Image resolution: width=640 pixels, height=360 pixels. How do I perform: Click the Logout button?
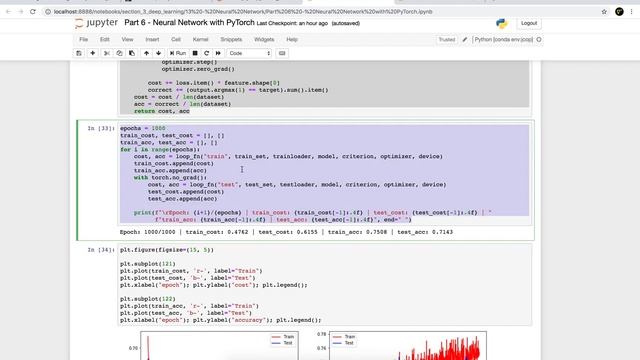pyautogui.click(x=529, y=23)
